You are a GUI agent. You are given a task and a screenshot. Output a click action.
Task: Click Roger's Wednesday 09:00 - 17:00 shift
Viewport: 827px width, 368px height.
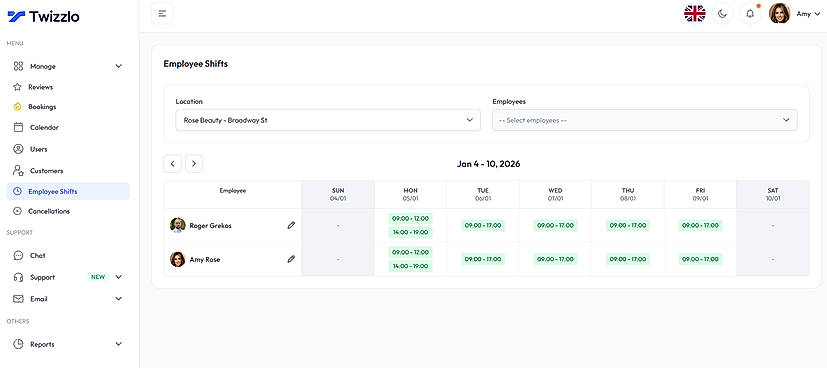pyautogui.click(x=555, y=226)
